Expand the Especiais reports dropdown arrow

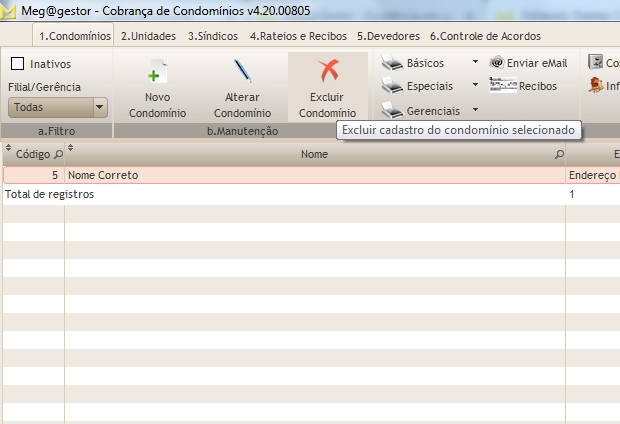click(x=475, y=86)
